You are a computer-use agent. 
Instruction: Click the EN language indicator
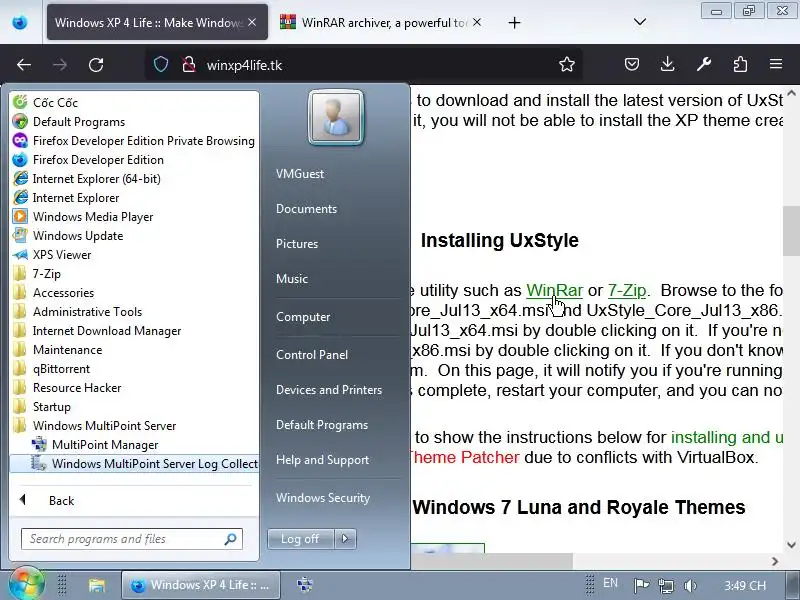[610, 583]
